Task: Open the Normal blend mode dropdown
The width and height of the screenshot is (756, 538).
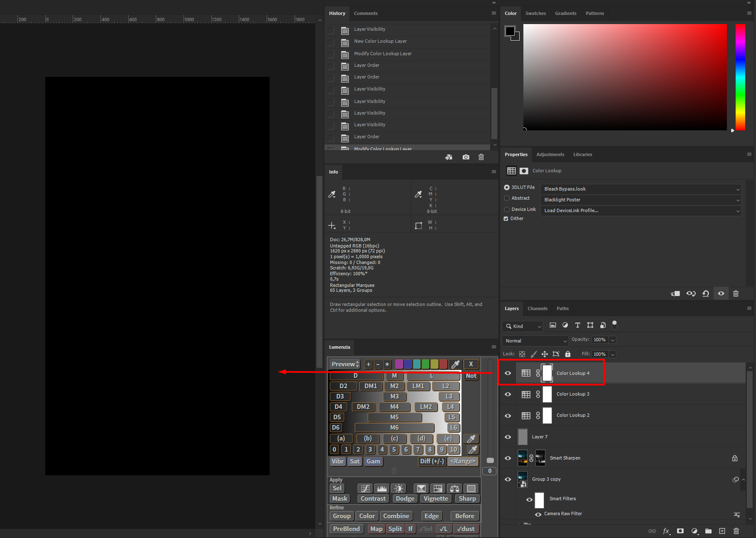Action: (x=535, y=340)
